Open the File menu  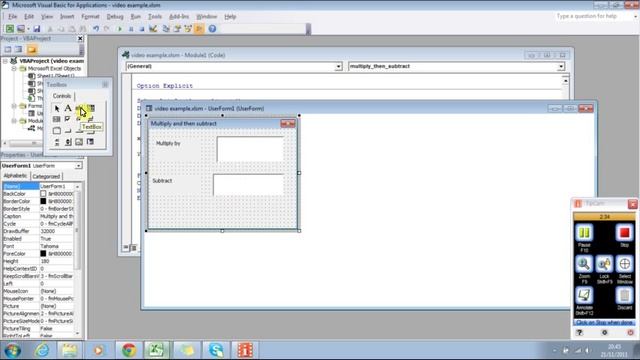(x=13, y=16)
